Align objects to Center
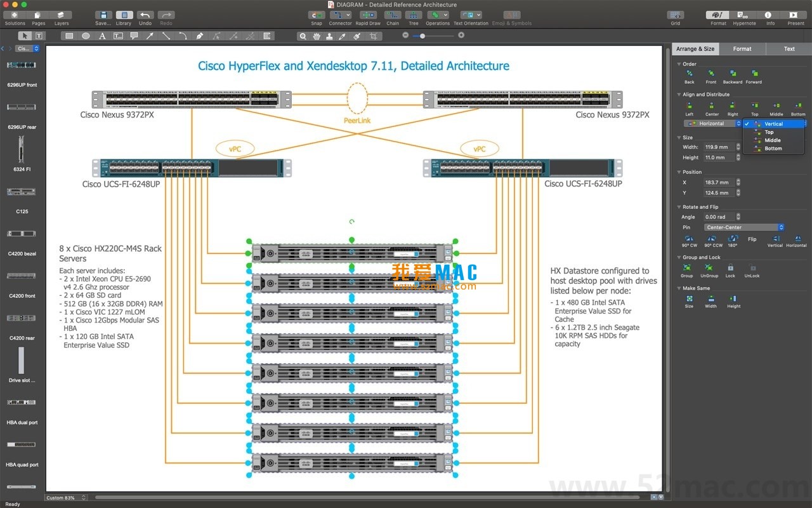This screenshot has height=508, width=812. (712, 109)
